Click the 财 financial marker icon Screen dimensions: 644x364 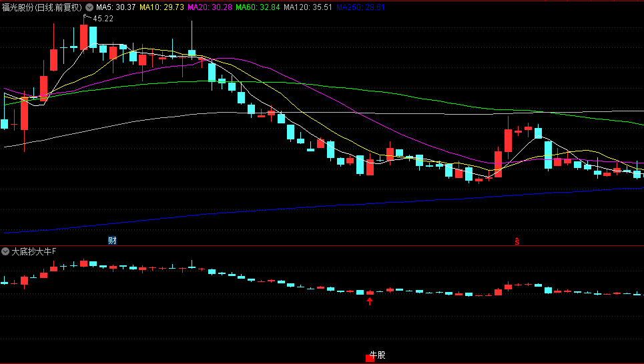(112, 241)
